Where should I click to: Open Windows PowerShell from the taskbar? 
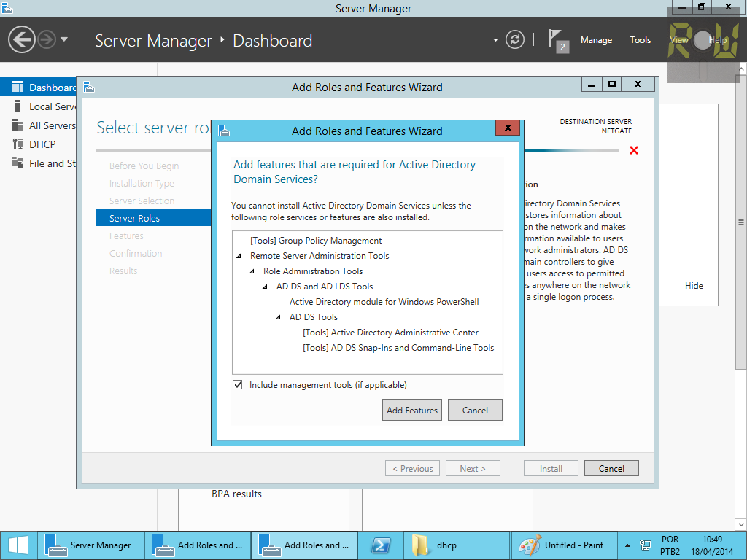pyautogui.click(x=381, y=545)
